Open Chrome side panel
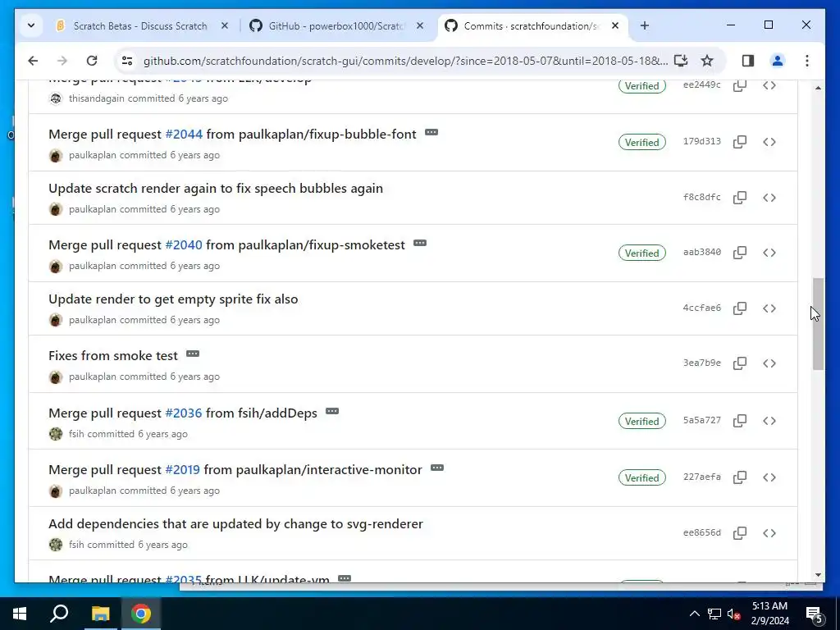This screenshot has width=840, height=630. tap(748, 61)
